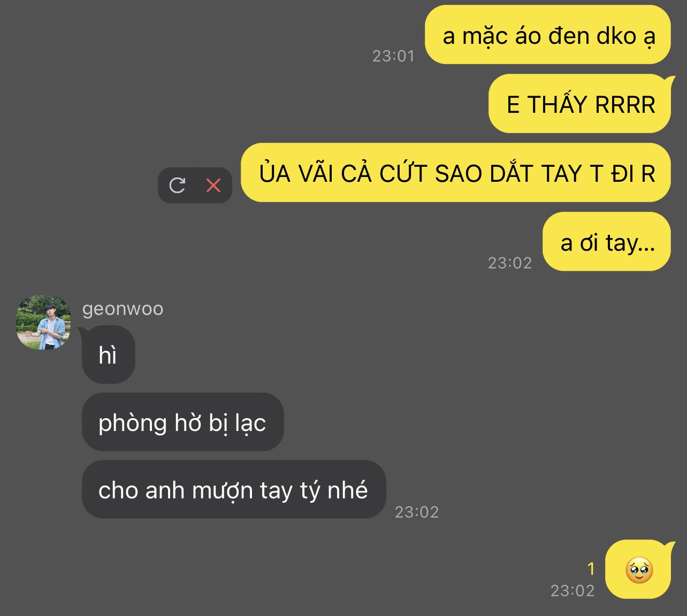Tap the 23:01 timestamp

(393, 56)
